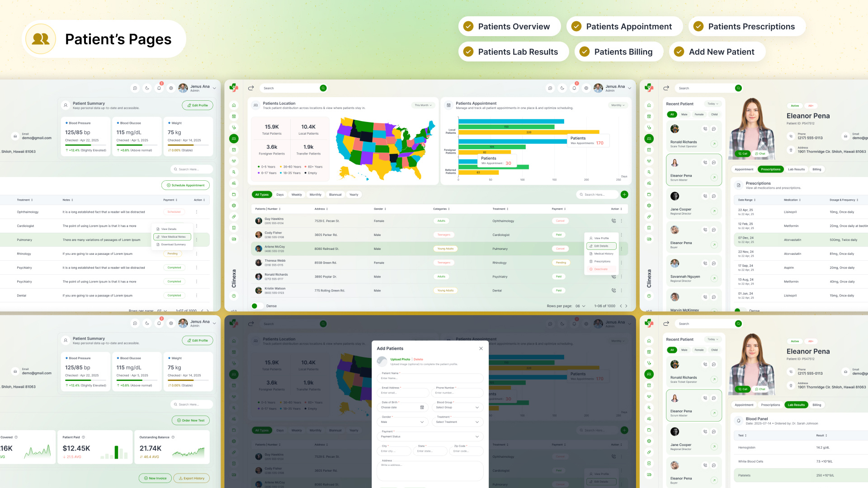The image size is (868, 488).
Task: Switch to the Lab Results tab for Eleanor Pena
Action: tap(797, 169)
